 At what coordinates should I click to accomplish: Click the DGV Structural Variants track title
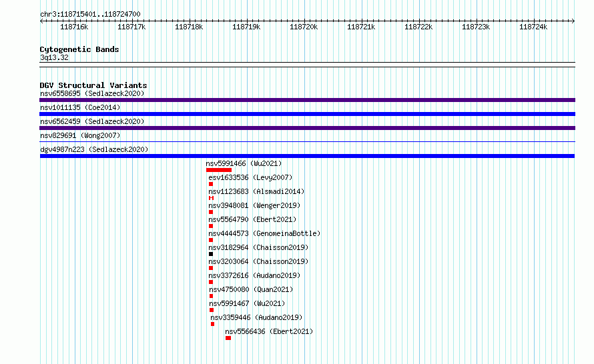(93, 85)
